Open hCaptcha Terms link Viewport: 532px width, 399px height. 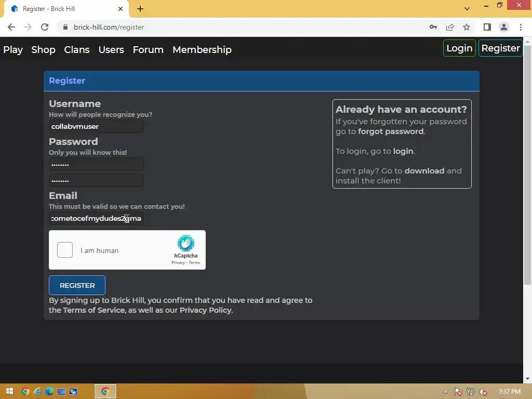[x=194, y=262]
